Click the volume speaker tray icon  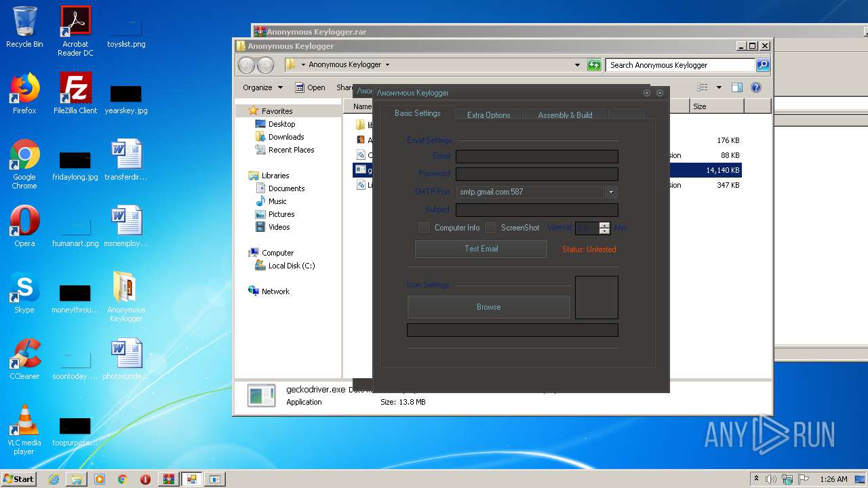(771, 479)
